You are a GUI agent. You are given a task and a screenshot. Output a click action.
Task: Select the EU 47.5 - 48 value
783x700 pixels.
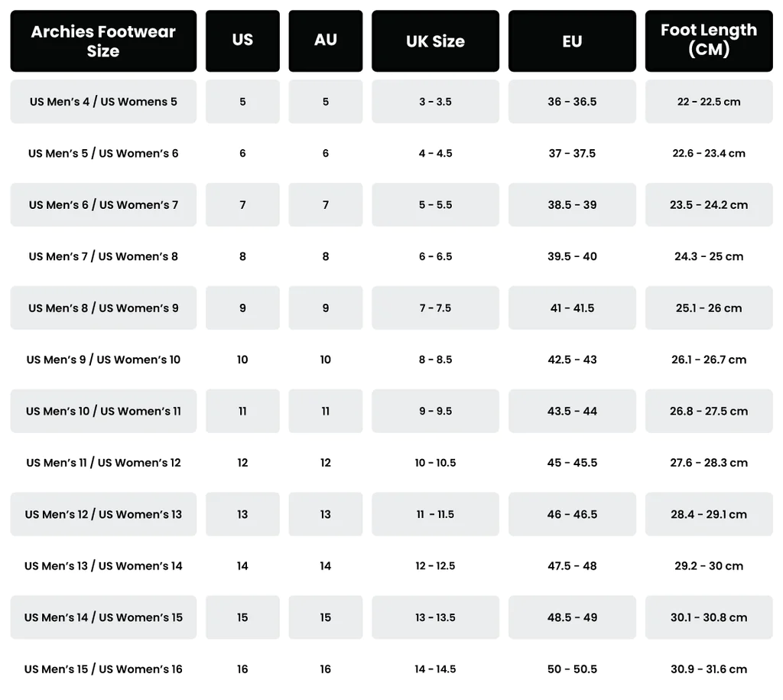tap(572, 566)
